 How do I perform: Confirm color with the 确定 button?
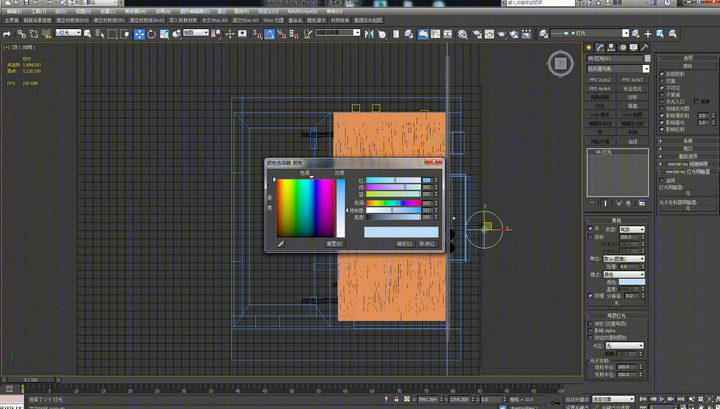click(x=405, y=244)
